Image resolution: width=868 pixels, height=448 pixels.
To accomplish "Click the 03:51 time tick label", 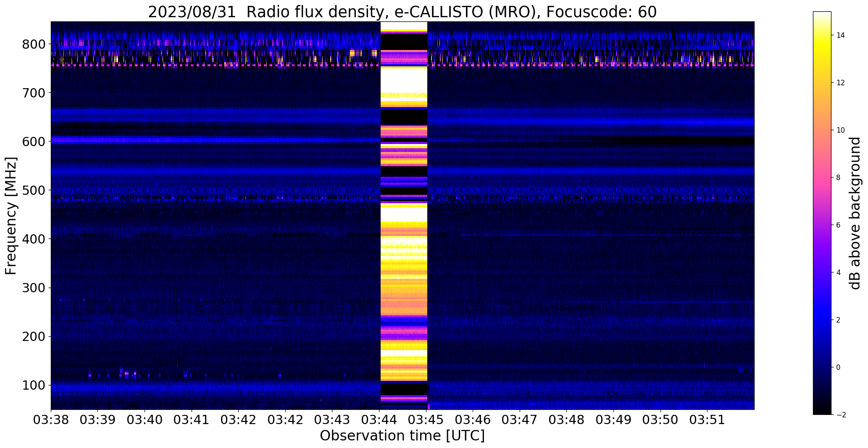I will [708, 420].
